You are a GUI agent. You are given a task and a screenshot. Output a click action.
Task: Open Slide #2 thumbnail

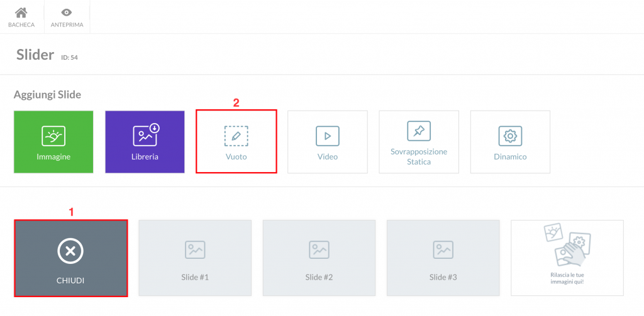click(319, 258)
